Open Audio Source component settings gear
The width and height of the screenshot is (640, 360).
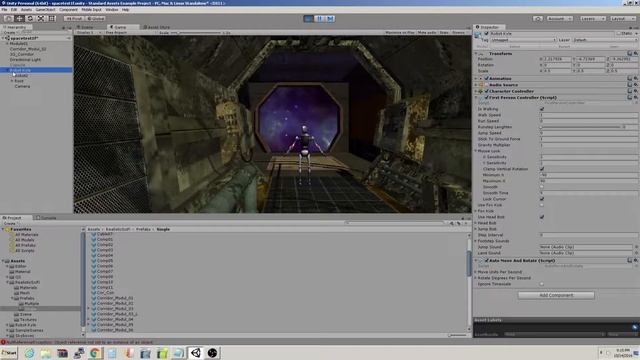click(636, 85)
